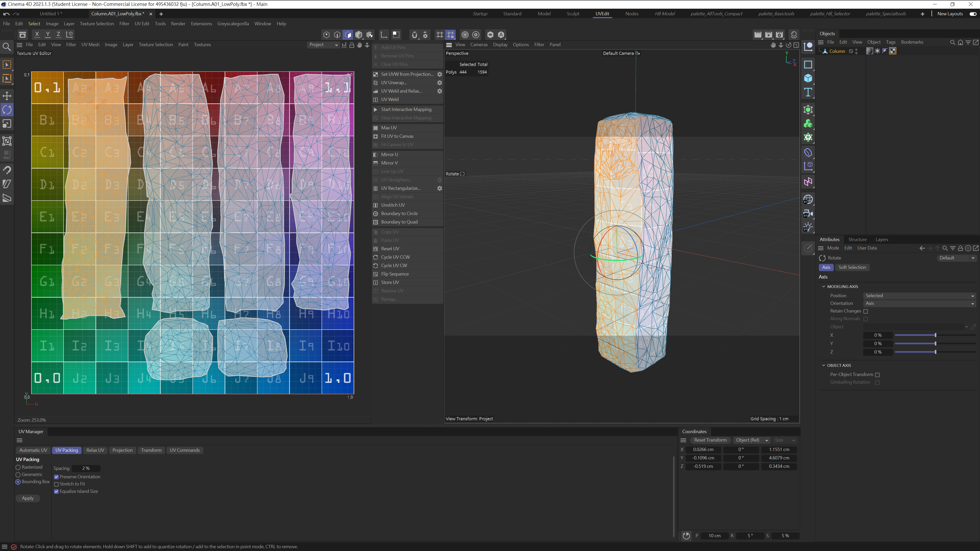Collapse the MODELING AXIS section
980x551 pixels.
click(x=824, y=286)
